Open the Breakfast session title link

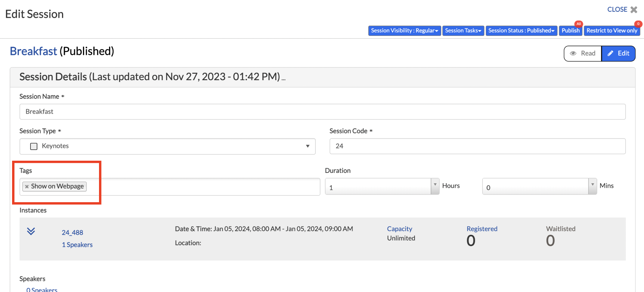point(33,51)
